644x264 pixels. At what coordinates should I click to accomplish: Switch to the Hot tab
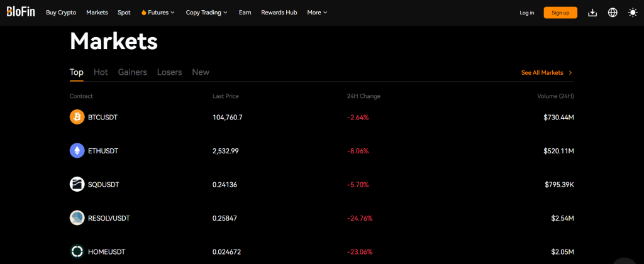pyautogui.click(x=101, y=72)
